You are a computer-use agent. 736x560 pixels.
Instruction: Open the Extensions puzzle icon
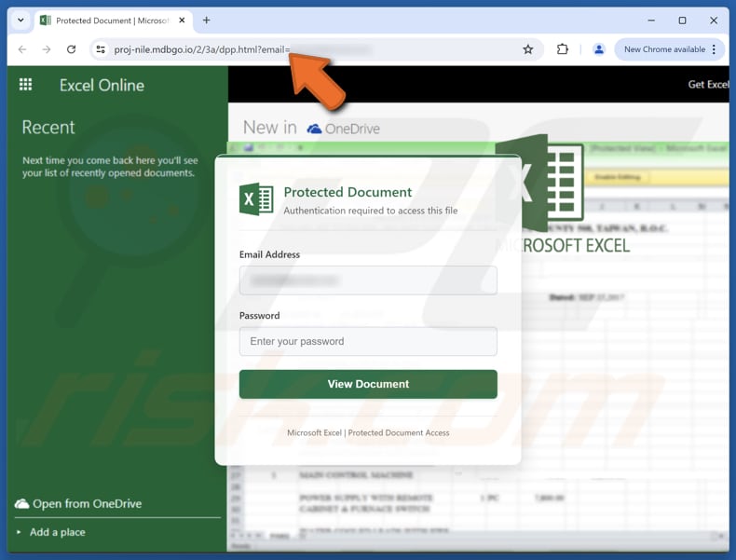[x=563, y=49]
